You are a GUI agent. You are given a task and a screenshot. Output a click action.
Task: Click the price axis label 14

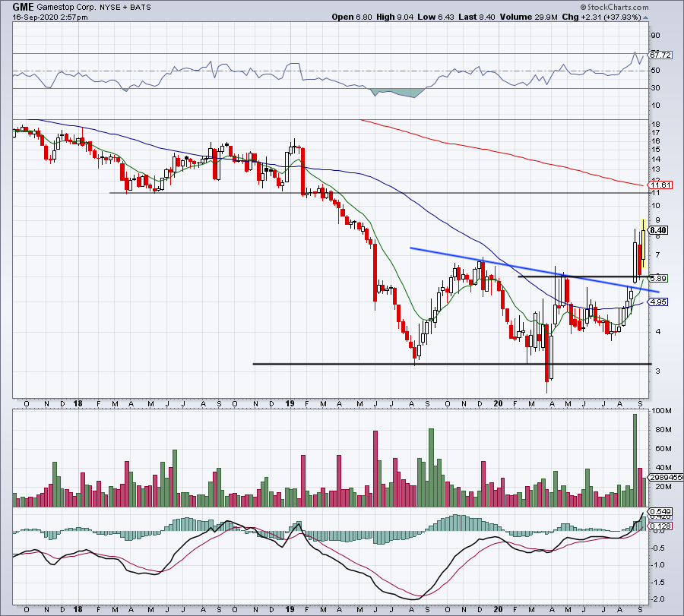click(x=655, y=159)
